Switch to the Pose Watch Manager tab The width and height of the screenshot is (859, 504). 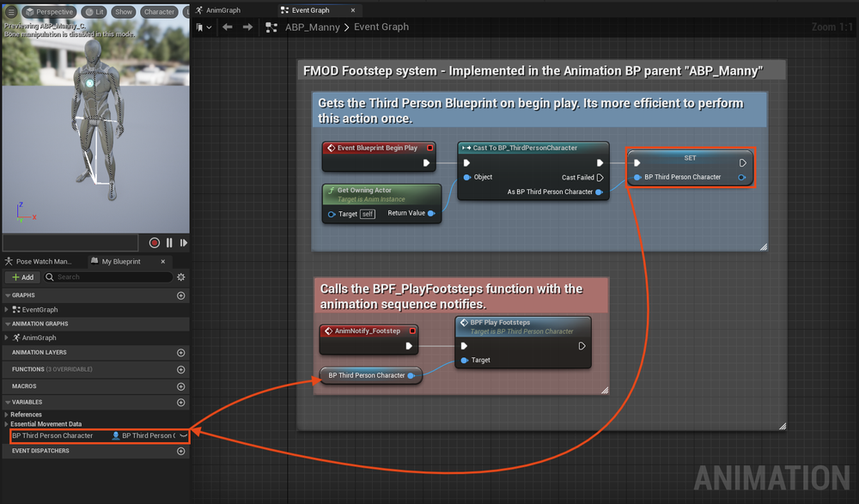pos(43,261)
